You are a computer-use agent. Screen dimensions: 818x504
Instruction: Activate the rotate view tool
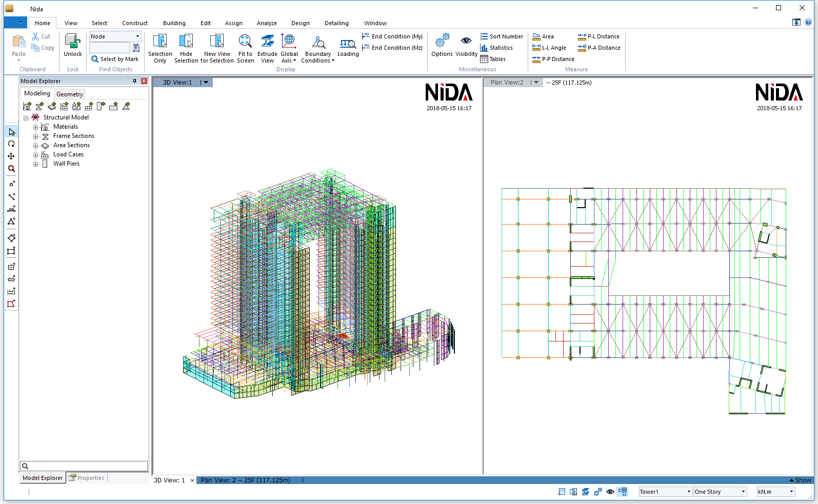[x=11, y=144]
